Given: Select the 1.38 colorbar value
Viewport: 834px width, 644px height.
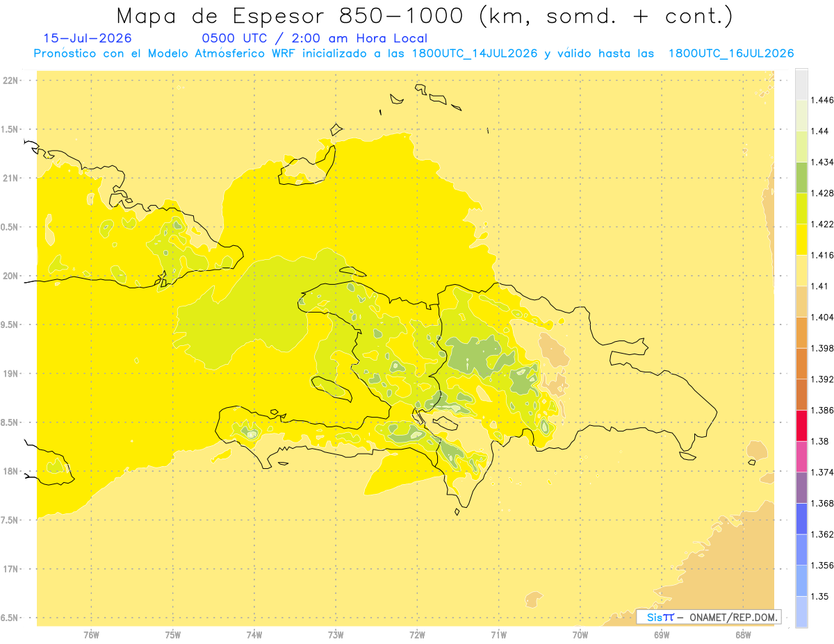Looking at the screenshot, I should pyautogui.click(x=820, y=441).
